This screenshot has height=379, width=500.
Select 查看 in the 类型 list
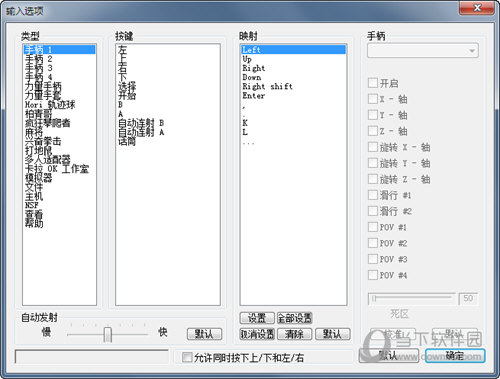59,214
